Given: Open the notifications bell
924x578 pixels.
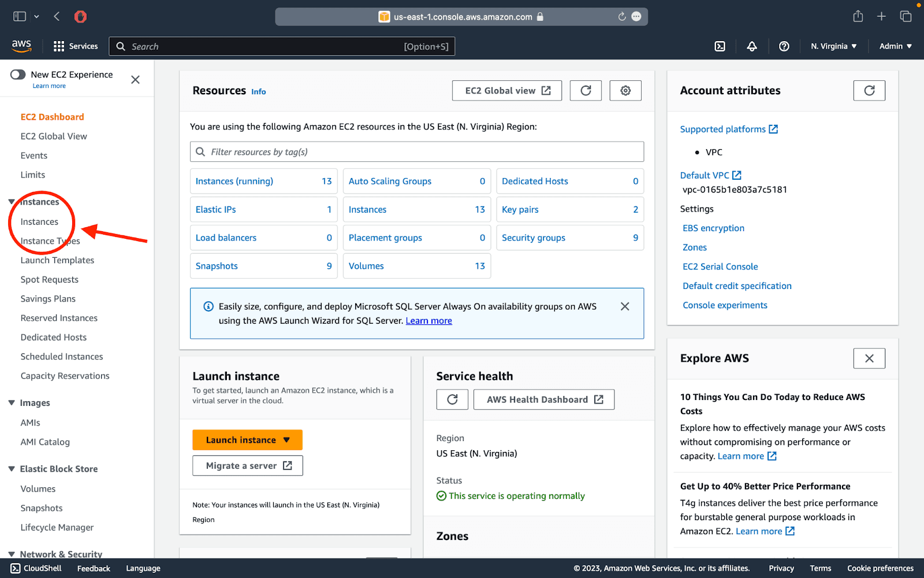Looking at the screenshot, I should 752,46.
